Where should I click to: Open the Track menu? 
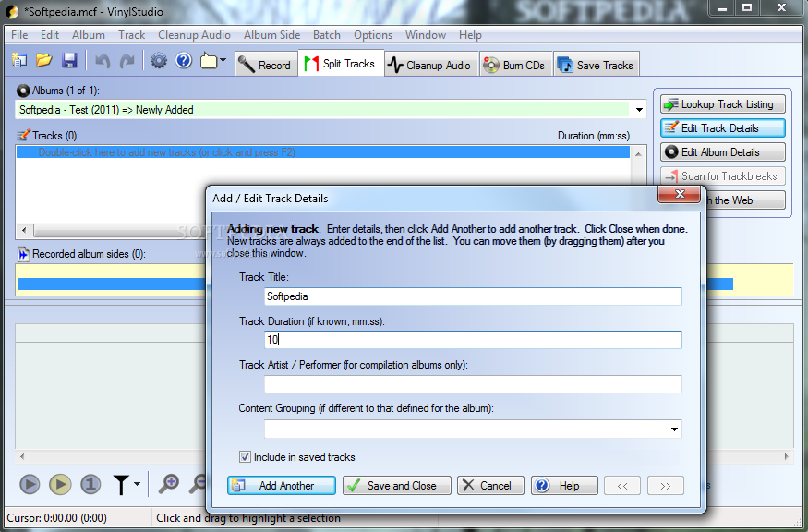131,35
